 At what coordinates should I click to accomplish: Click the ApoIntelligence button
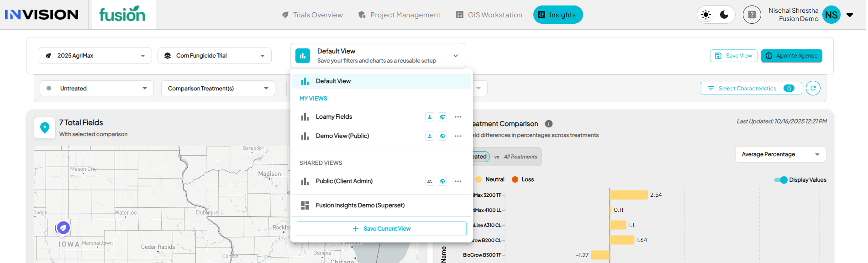[x=791, y=56]
